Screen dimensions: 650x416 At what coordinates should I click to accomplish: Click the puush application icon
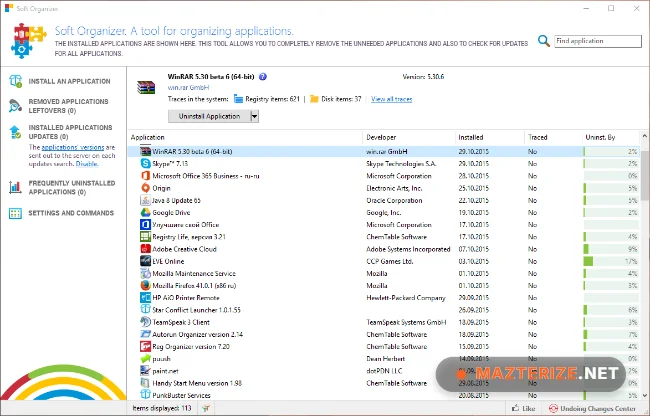pyautogui.click(x=146, y=358)
